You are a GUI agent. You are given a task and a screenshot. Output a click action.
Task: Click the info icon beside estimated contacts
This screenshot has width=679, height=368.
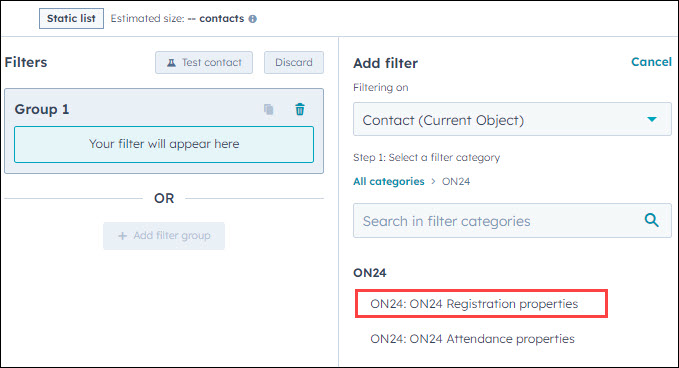pos(252,19)
